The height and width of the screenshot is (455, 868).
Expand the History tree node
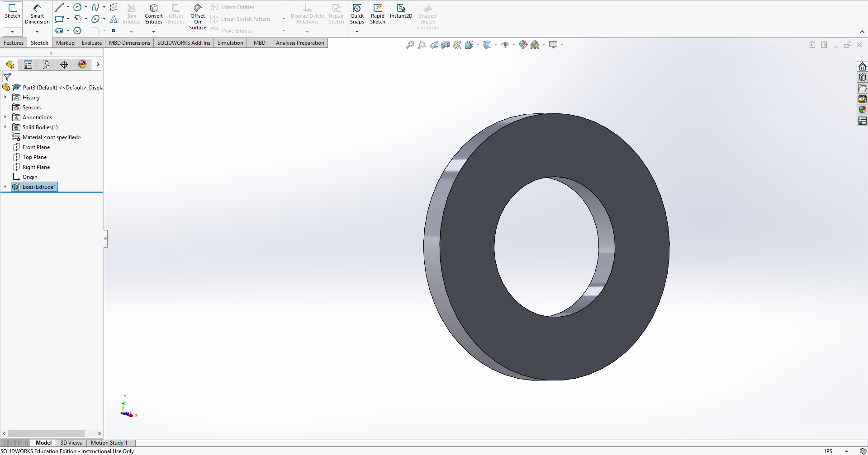point(5,97)
